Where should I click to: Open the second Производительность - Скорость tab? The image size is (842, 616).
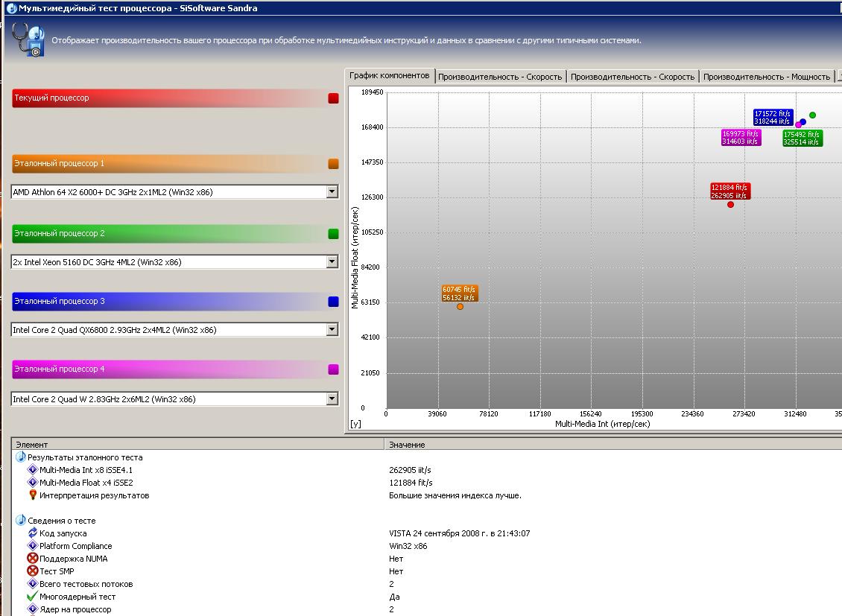633,77
